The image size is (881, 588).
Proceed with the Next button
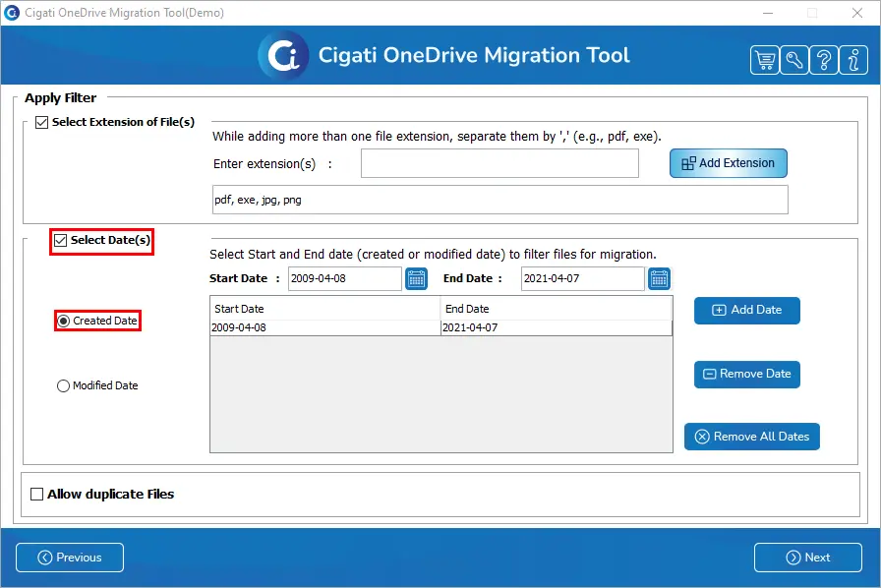click(808, 558)
